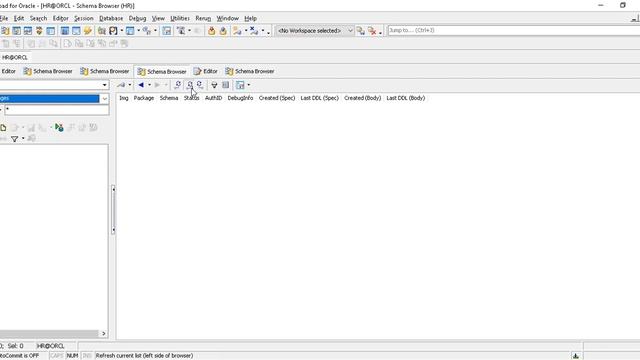
Task: Open the Window menu
Action: pyautogui.click(x=227, y=18)
